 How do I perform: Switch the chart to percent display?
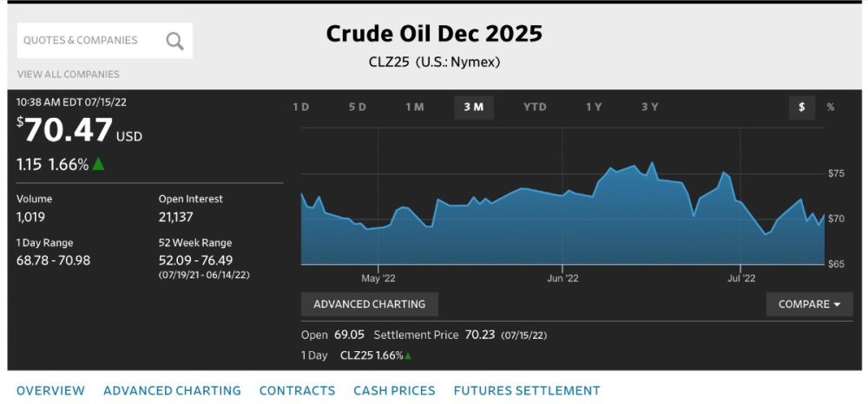[x=831, y=108]
